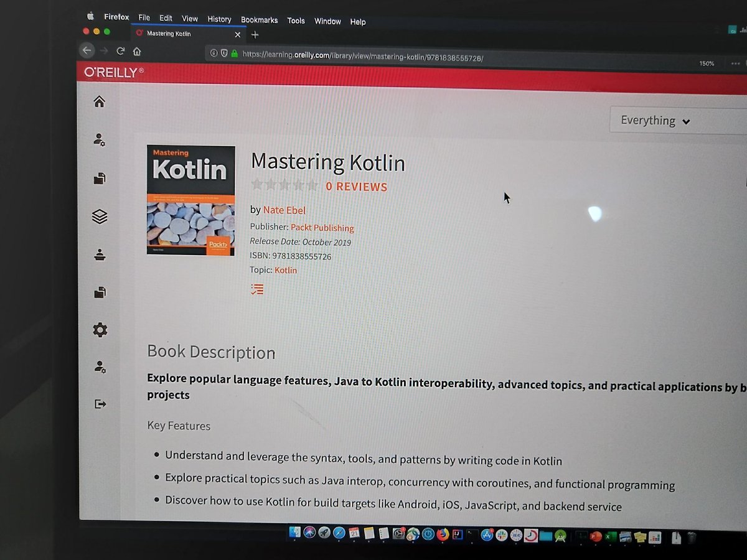Open tracking protection shield icon in URL bar
This screenshot has height=560, width=747.
(224, 53)
